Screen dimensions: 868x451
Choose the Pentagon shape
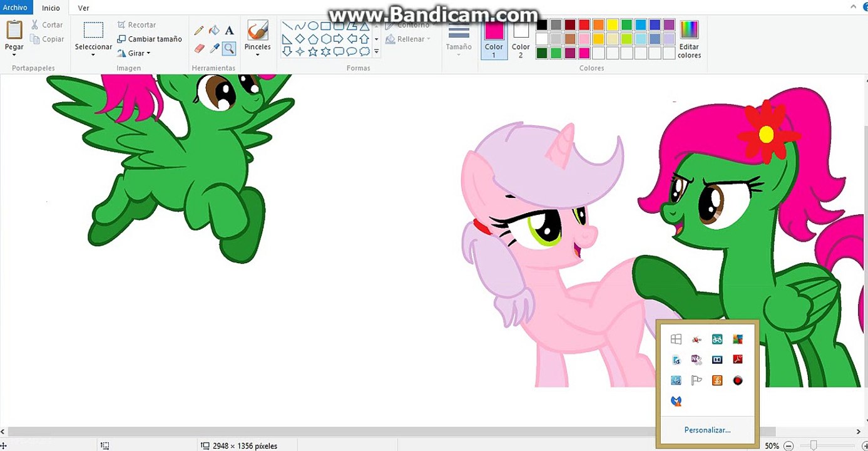(313, 39)
